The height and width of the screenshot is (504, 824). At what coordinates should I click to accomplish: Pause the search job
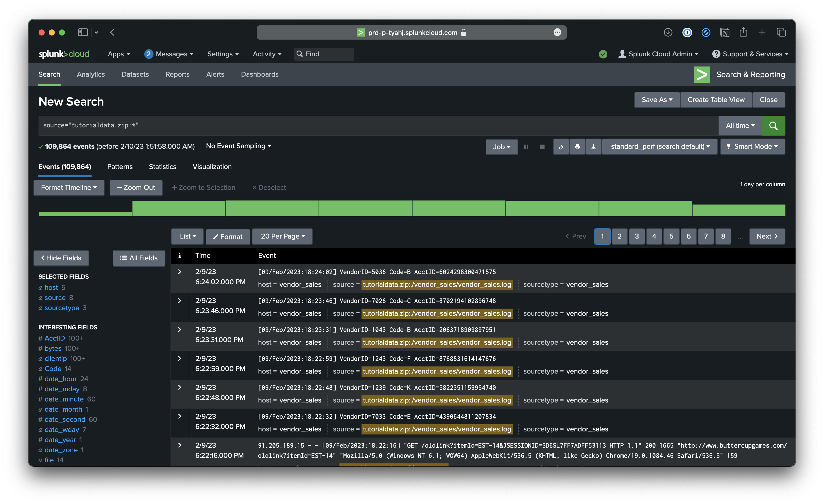click(526, 146)
